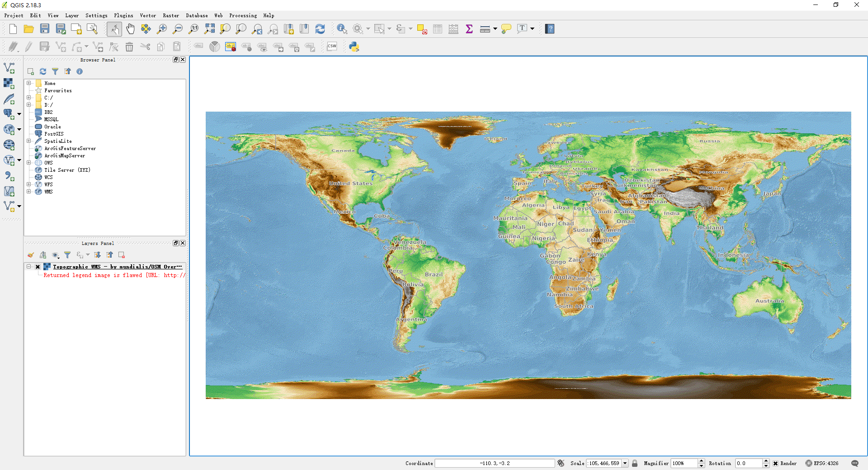Expand the SpatiaLite node
This screenshot has width=868, height=470.
(x=29, y=141)
